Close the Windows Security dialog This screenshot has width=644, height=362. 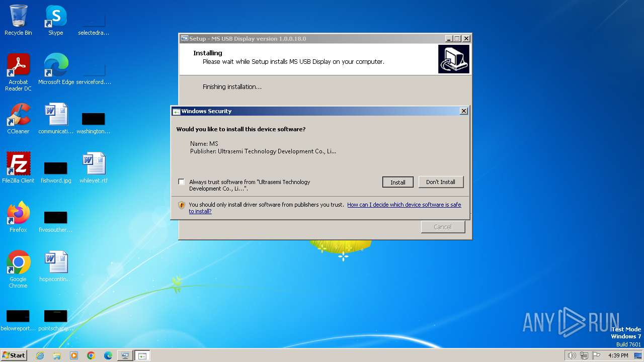coord(464,111)
